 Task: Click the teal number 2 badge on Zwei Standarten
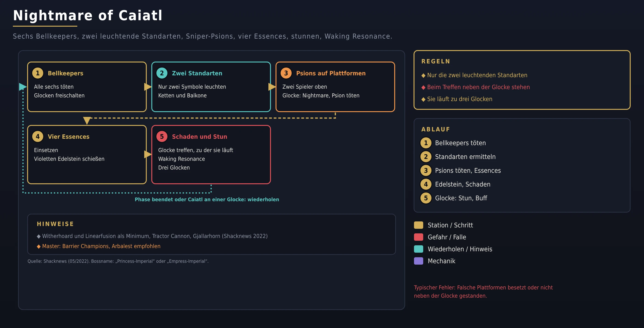(162, 73)
